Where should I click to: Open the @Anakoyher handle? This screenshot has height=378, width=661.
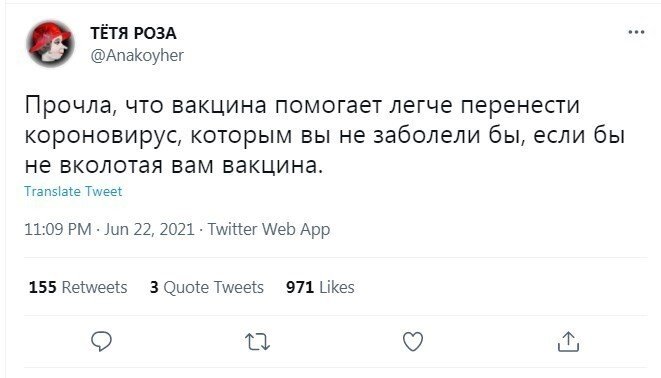137,55
